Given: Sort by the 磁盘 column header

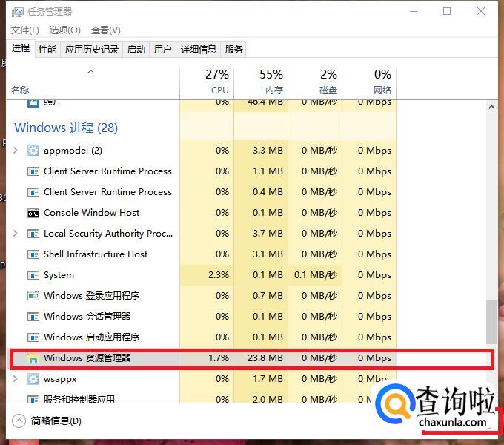Looking at the screenshot, I should [x=315, y=82].
